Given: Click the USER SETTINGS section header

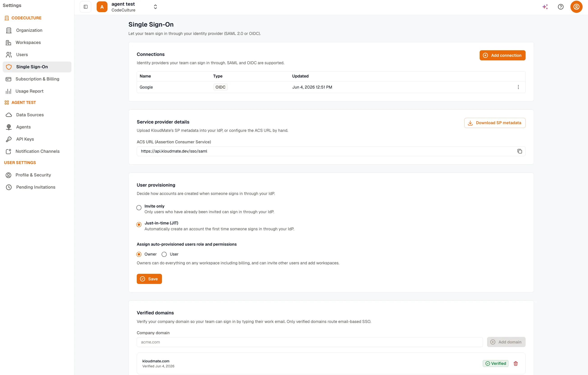Looking at the screenshot, I should (20, 163).
